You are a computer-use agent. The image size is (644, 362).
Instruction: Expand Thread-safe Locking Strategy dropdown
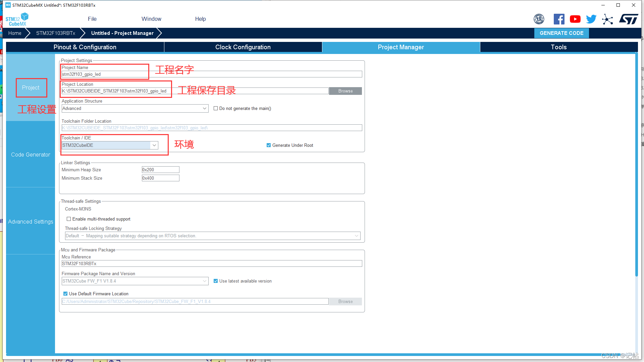click(x=356, y=236)
